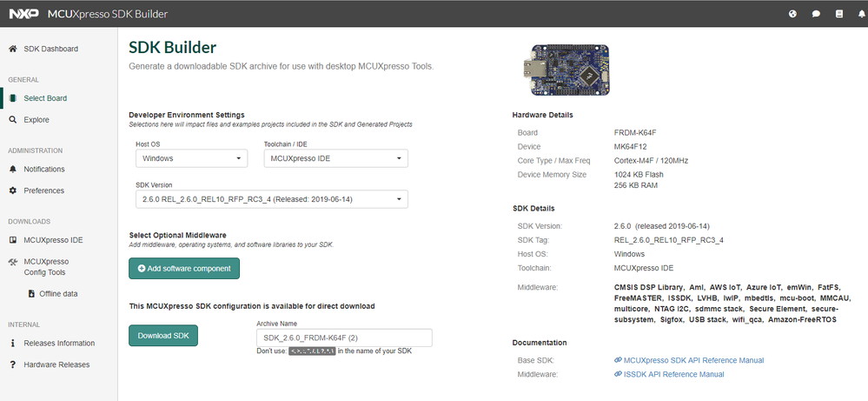Image resolution: width=868 pixels, height=401 pixels.
Task: Click the 256 KB RAM text
Action: tap(635, 185)
